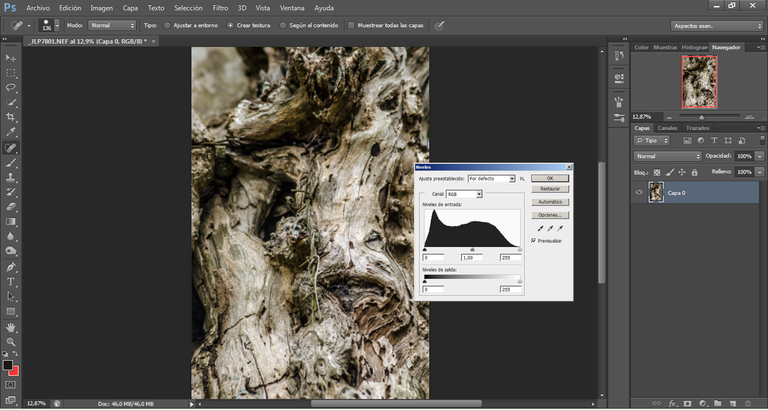
Task: Open Canal RGB dropdown
Action: click(x=464, y=194)
